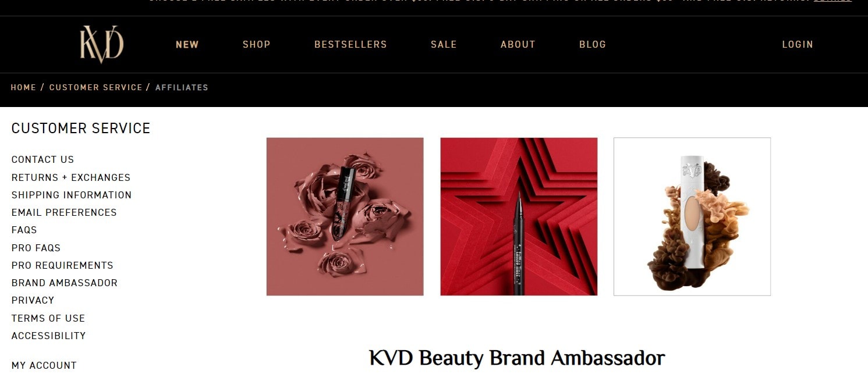View SHIPPING INFORMATION page
This screenshot has height=374, width=868.
72,195
